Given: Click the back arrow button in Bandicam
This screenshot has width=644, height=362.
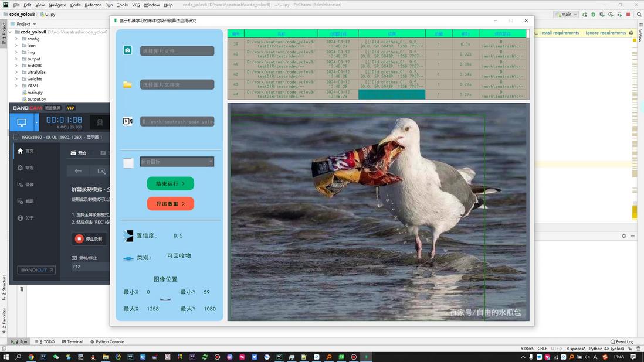Looking at the screenshot, I should click(x=78, y=171).
